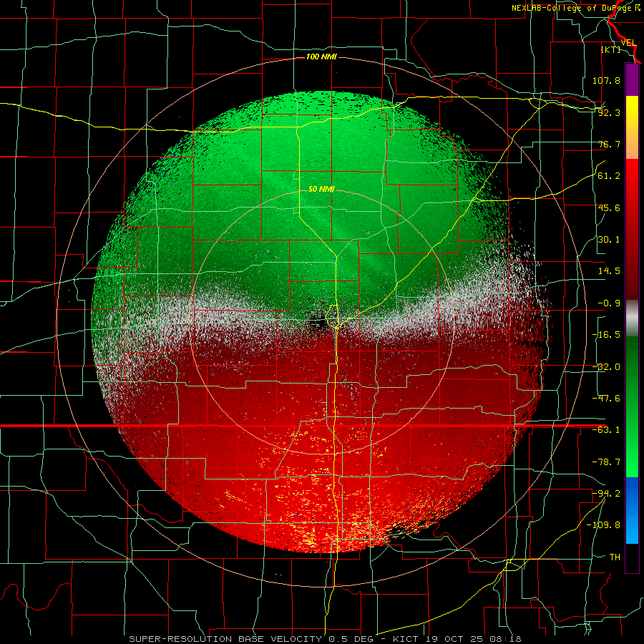Click the bright green segment of the color bar

point(632,406)
